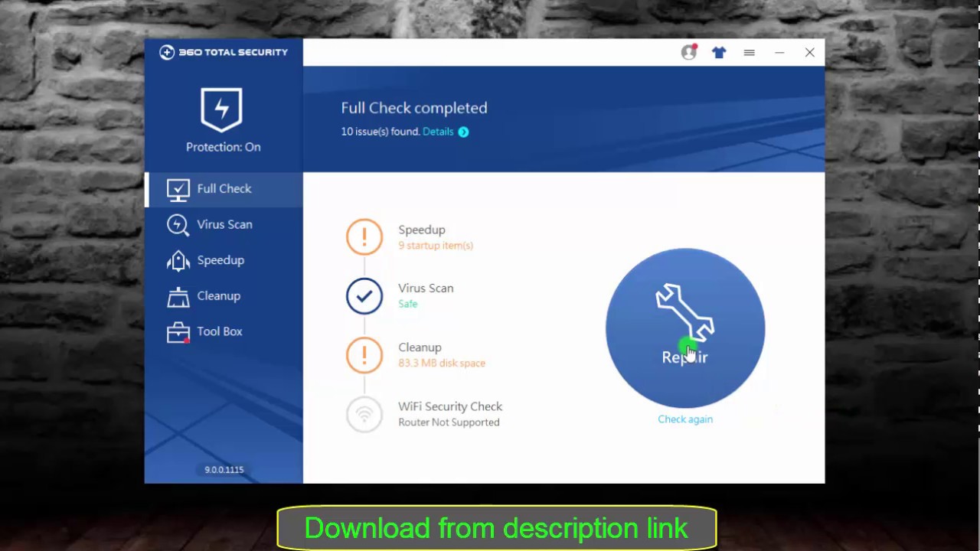Click the '9 startup item(s)' text
The image size is (980, 551).
pos(436,246)
